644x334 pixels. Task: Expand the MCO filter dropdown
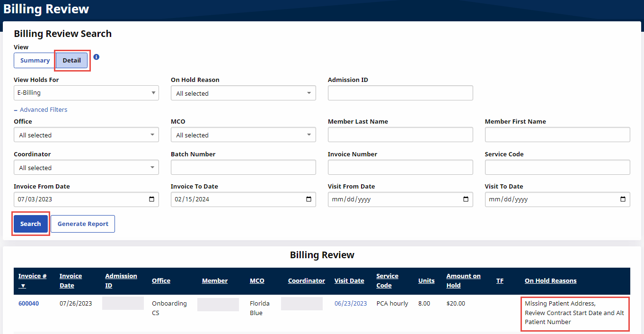pyautogui.click(x=243, y=135)
